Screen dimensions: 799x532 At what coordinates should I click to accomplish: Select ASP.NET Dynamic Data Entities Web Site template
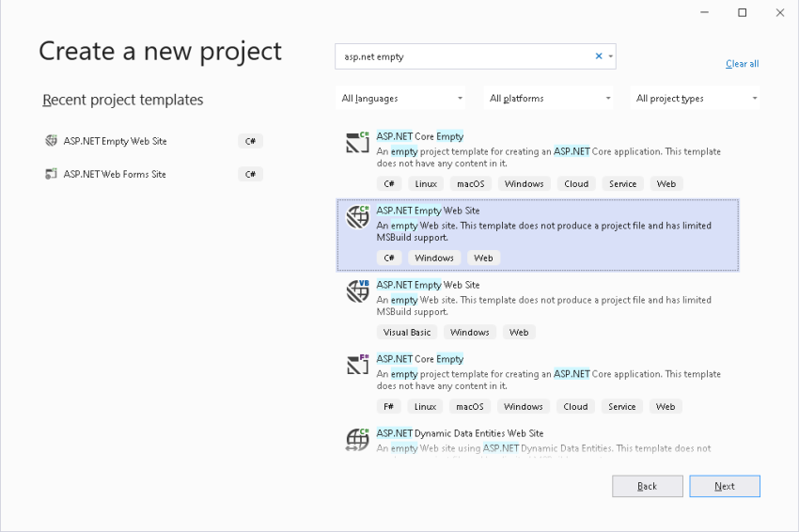[538, 441]
